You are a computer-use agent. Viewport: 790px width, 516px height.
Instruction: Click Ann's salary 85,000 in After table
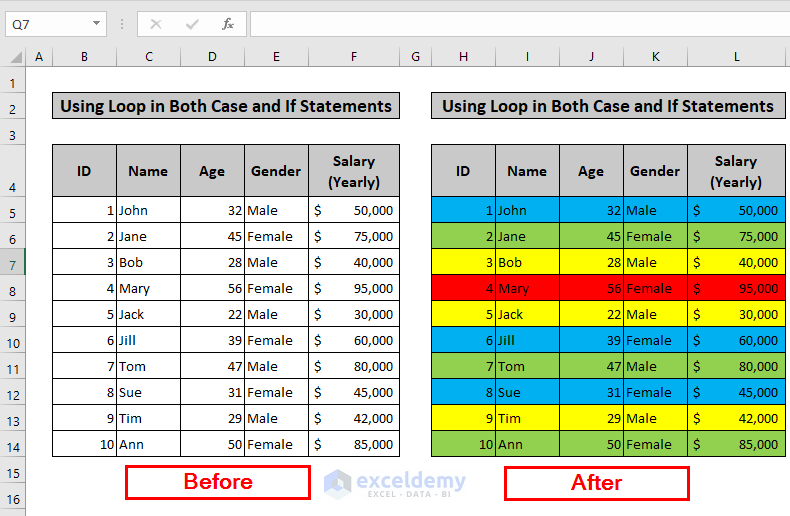click(x=736, y=444)
